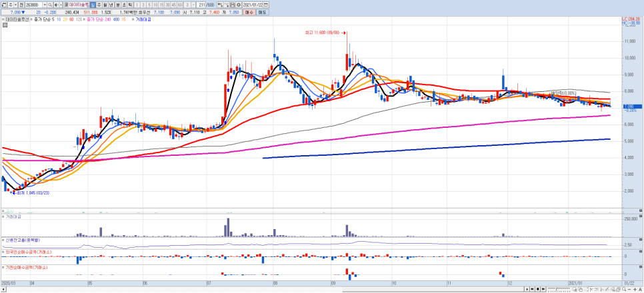Click the save chart floppy disk icon

[233, 5]
